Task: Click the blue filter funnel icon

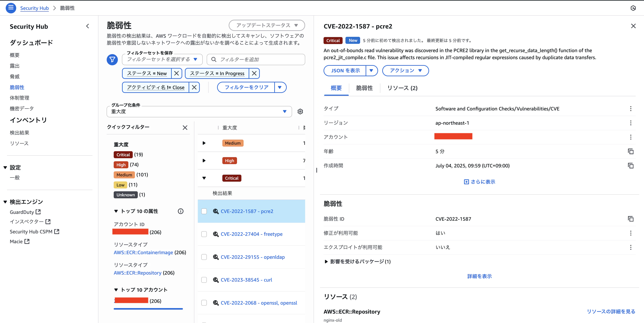Action: [112, 60]
